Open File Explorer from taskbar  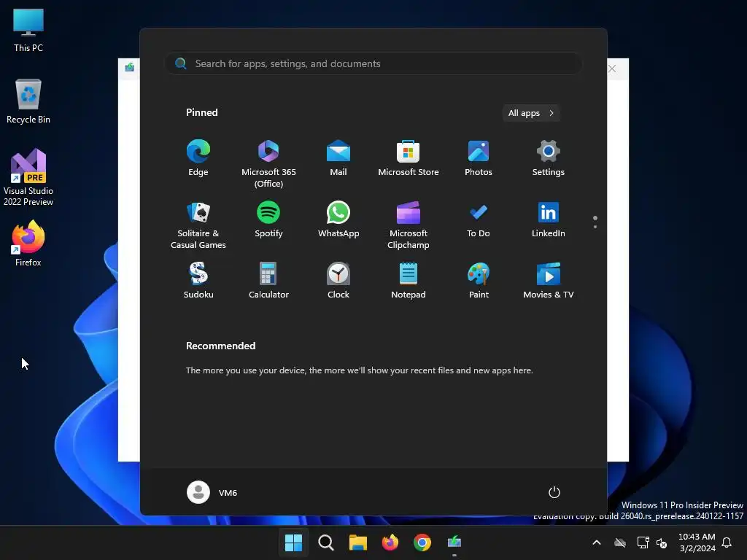pos(357,542)
